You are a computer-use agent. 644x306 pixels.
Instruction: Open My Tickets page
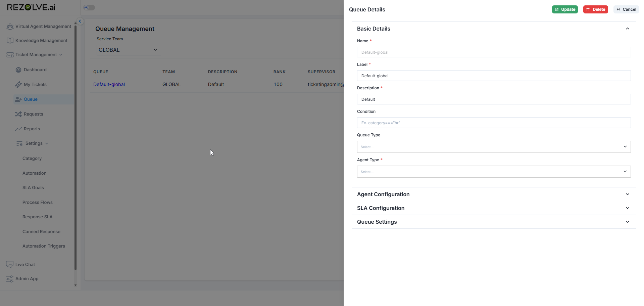[x=35, y=85]
